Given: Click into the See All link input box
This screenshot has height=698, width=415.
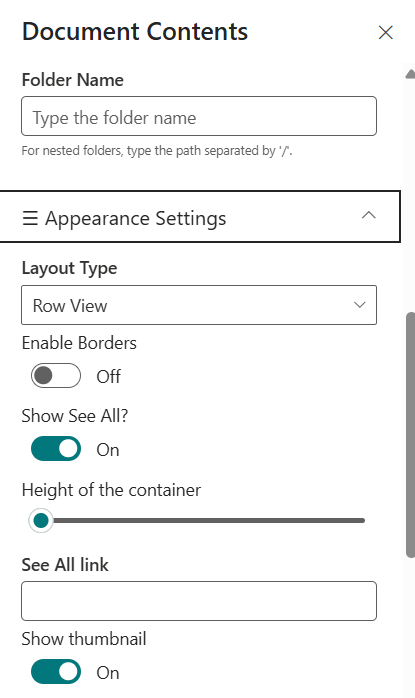Looking at the screenshot, I should [199, 601].
